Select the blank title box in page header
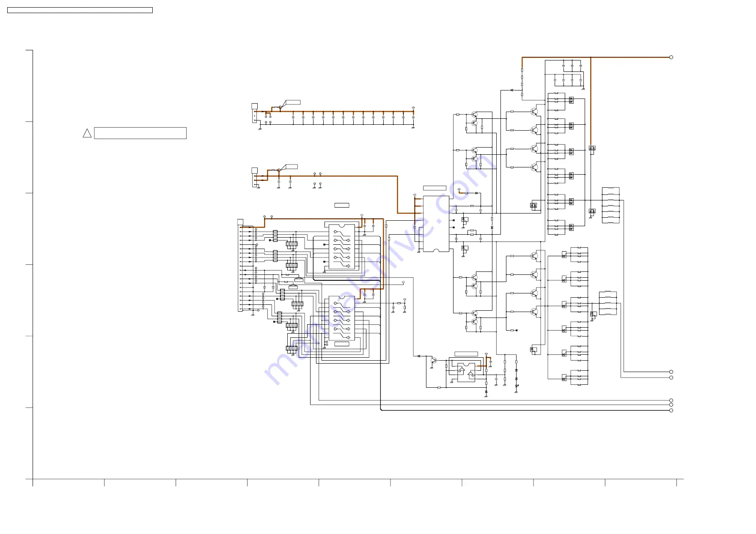This screenshot has width=756, height=534. [80, 10]
